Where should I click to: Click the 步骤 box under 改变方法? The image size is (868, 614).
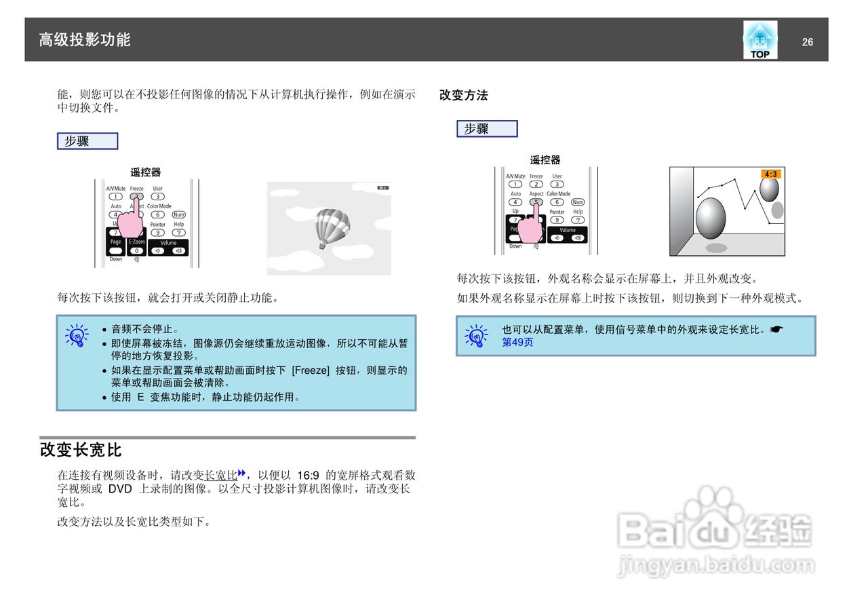[x=487, y=129]
